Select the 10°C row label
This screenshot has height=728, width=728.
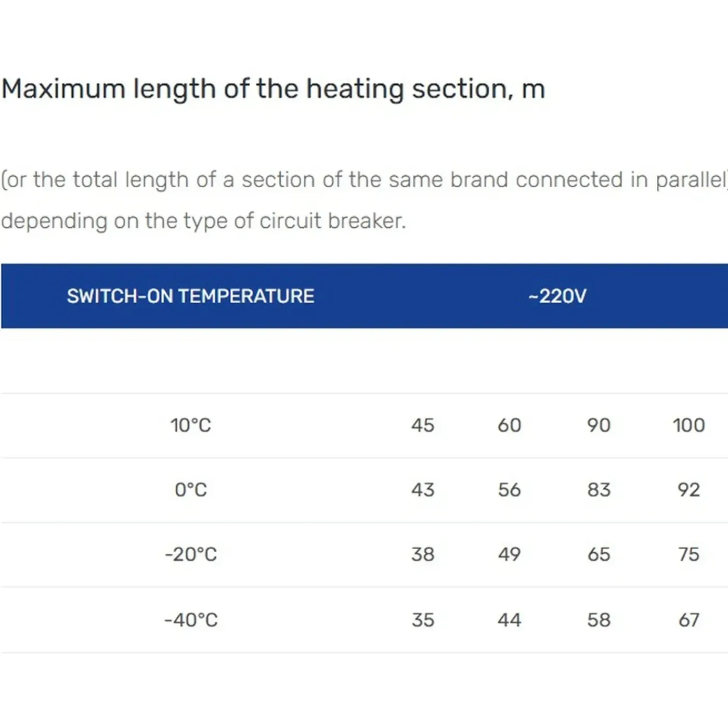[x=190, y=425]
